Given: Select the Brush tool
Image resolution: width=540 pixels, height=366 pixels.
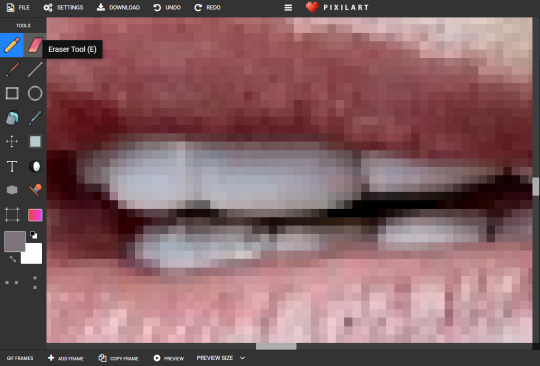Looking at the screenshot, I should pos(12,70).
